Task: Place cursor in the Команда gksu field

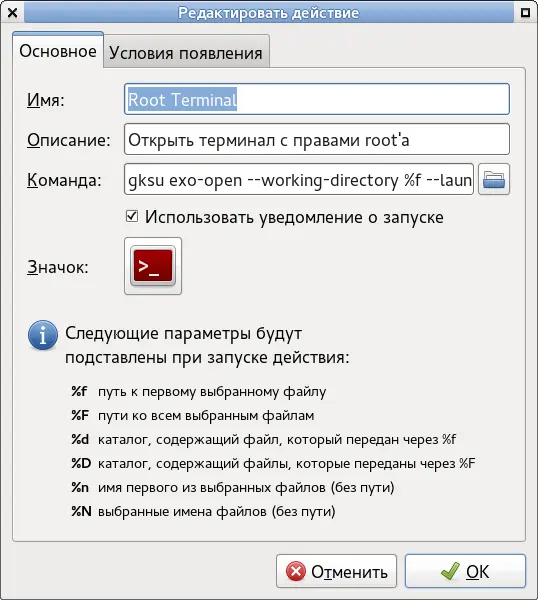Action: 299,179
